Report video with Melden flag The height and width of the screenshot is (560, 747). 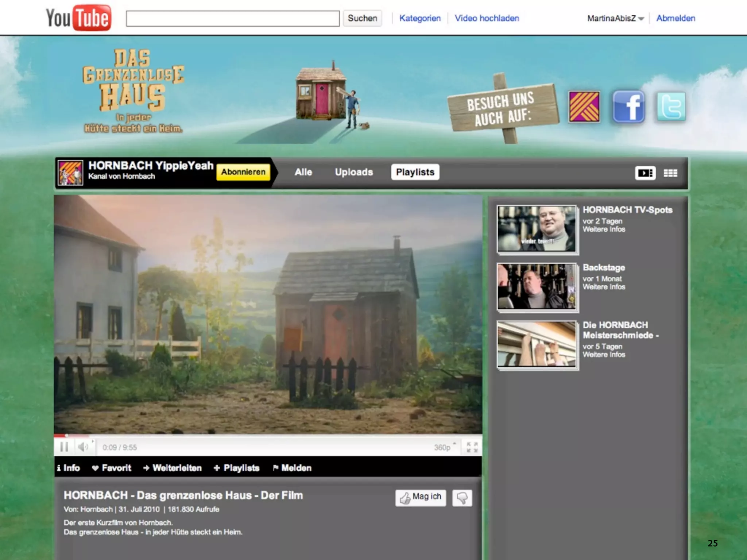pos(292,468)
